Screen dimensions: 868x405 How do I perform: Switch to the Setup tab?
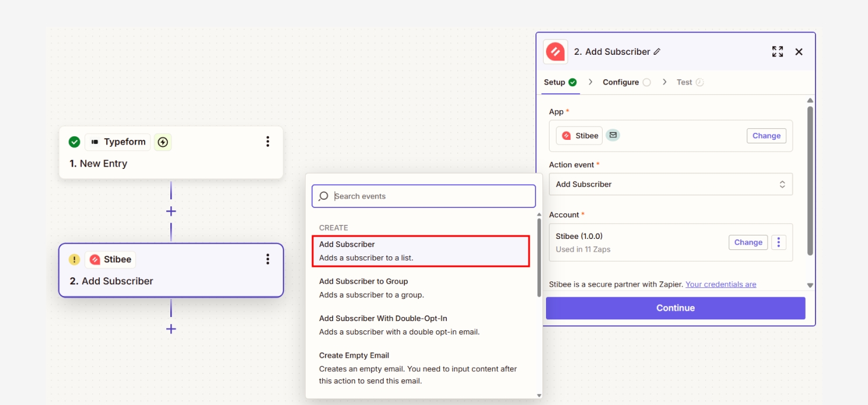tap(561, 82)
